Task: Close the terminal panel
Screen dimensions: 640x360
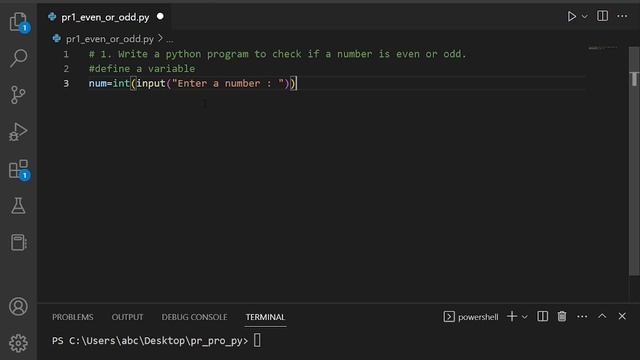Action: [x=622, y=316]
